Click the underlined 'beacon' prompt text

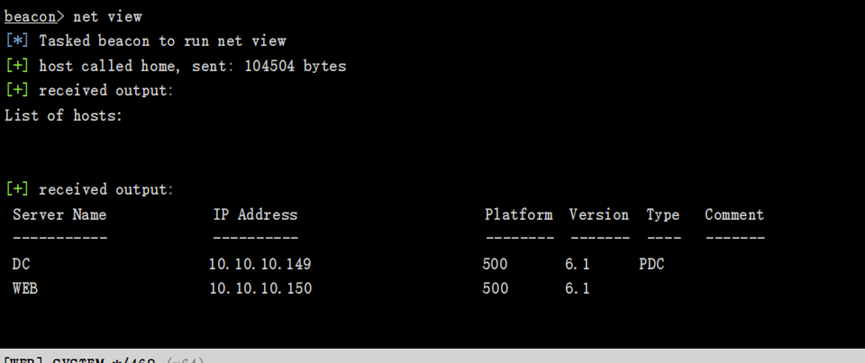[30, 17]
